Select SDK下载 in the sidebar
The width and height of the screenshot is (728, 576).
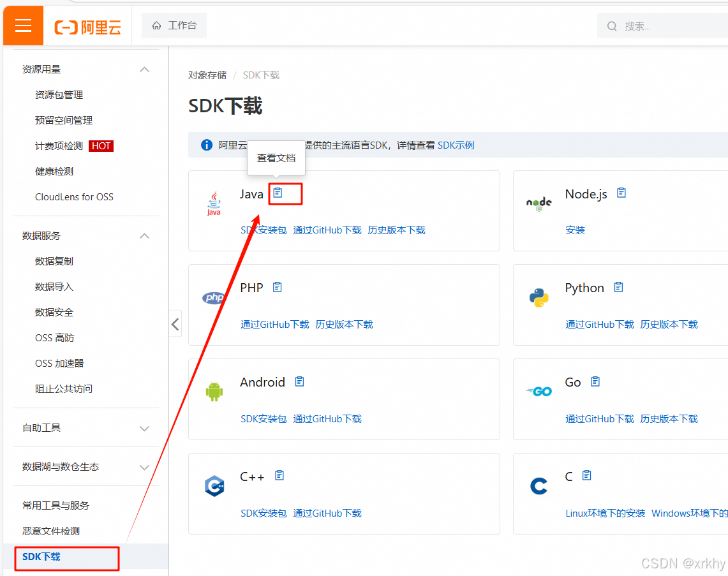point(41,556)
